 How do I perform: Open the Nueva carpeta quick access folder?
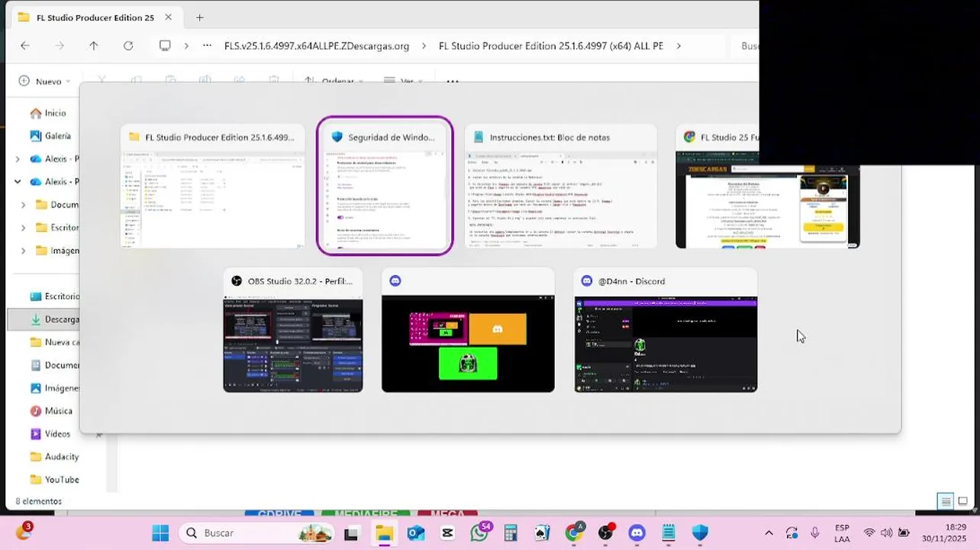coord(54,342)
